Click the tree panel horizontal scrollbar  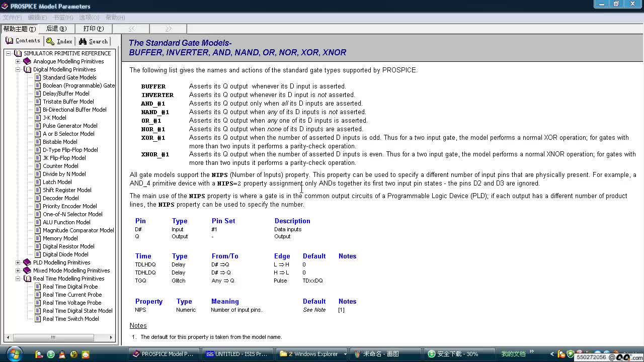pos(59,338)
